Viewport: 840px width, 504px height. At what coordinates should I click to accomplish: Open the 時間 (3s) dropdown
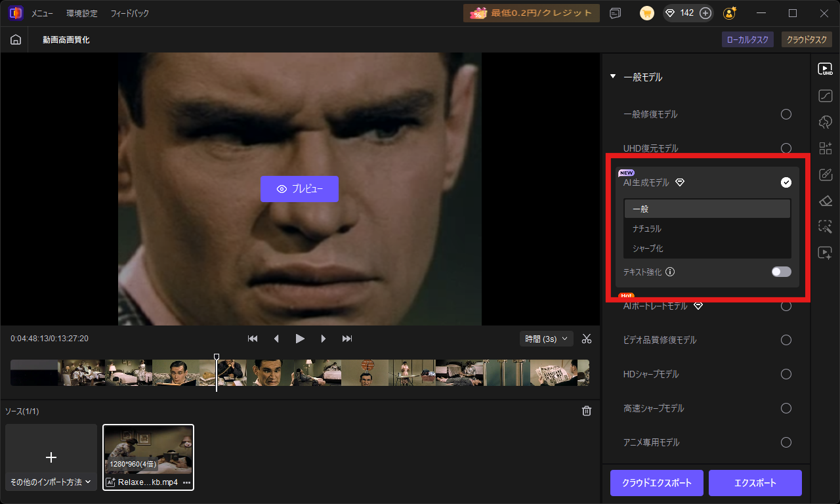pyautogui.click(x=547, y=339)
